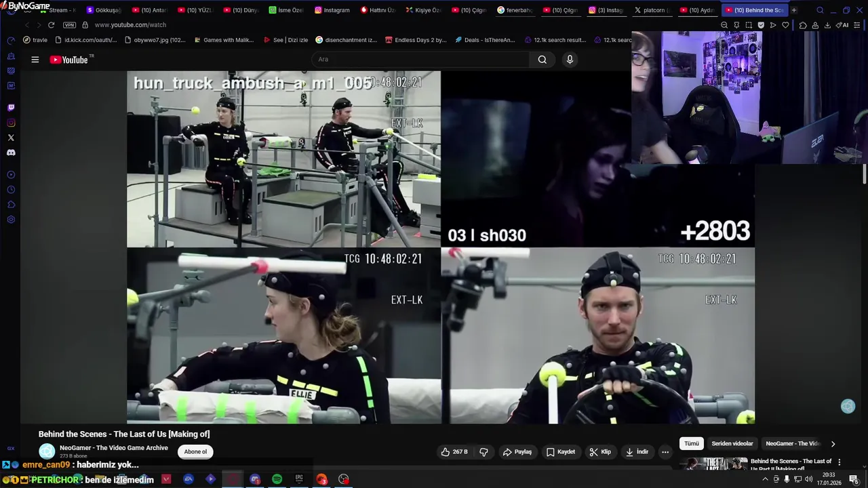The height and width of the screenshot is (488, 868).
Task: Download the video with İndir
Action: (637, 452)
